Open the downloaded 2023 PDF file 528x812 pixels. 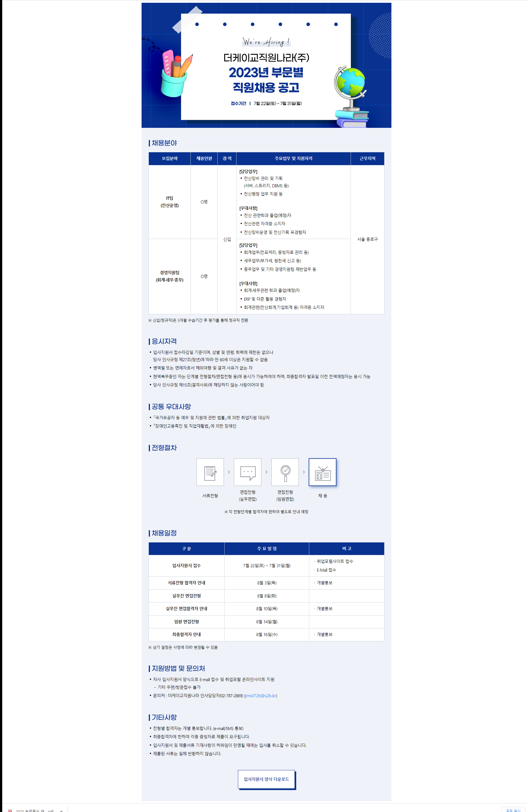click(34, 811)
